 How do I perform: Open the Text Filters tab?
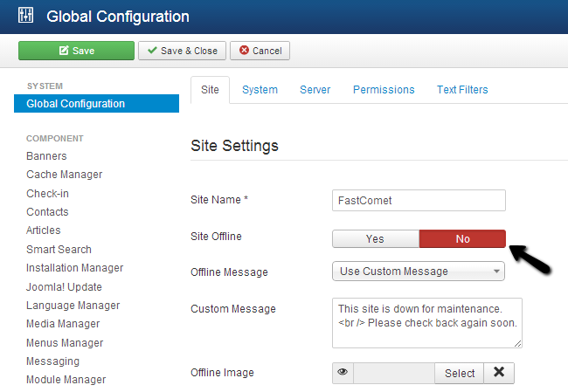[x=462, y=90]
